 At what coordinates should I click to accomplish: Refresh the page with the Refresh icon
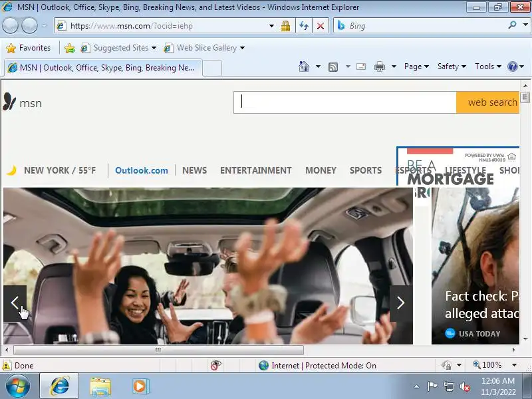point(304,26)
